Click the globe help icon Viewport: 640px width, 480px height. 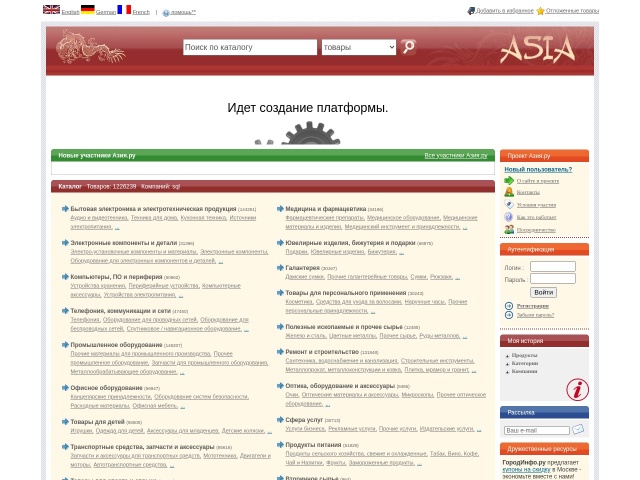click(x=166, y=13)
